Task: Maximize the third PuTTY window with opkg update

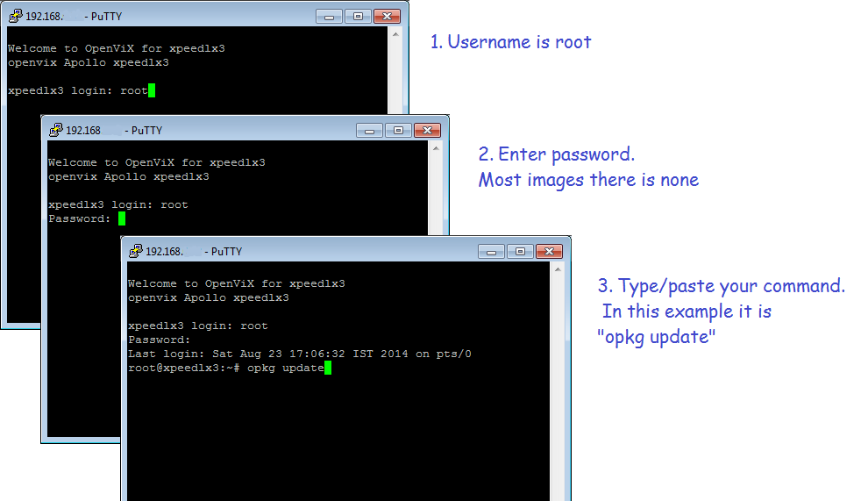Action: pos(520,252)
